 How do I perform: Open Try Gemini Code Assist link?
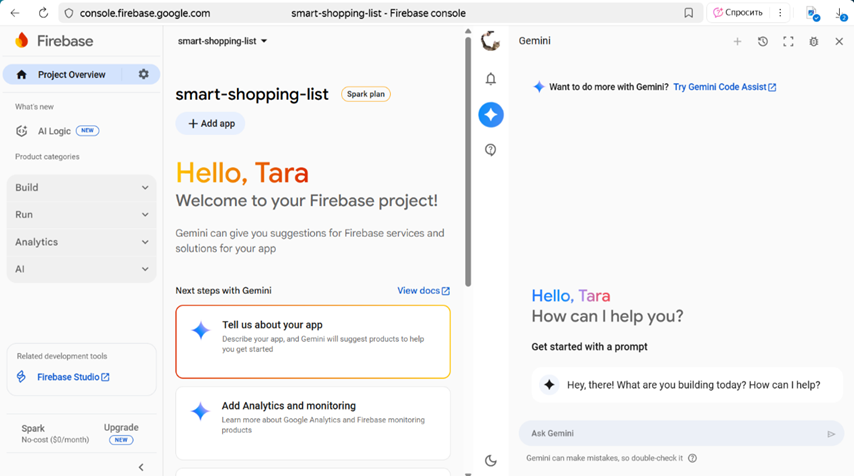[x=724, y=87]
